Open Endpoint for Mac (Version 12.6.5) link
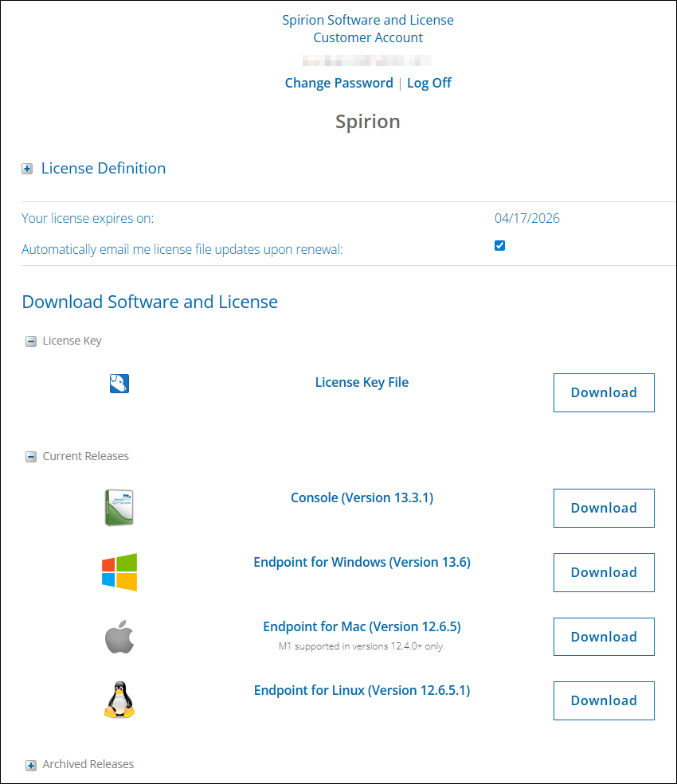 (x=362, y=627)
